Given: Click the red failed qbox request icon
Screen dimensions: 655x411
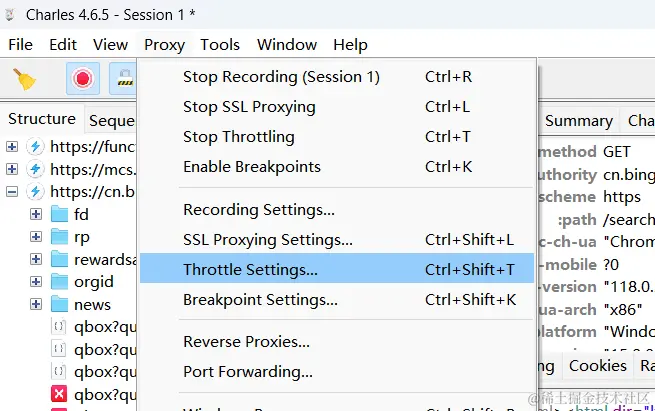Looking at the screenshot, I should tap(59, 394).
